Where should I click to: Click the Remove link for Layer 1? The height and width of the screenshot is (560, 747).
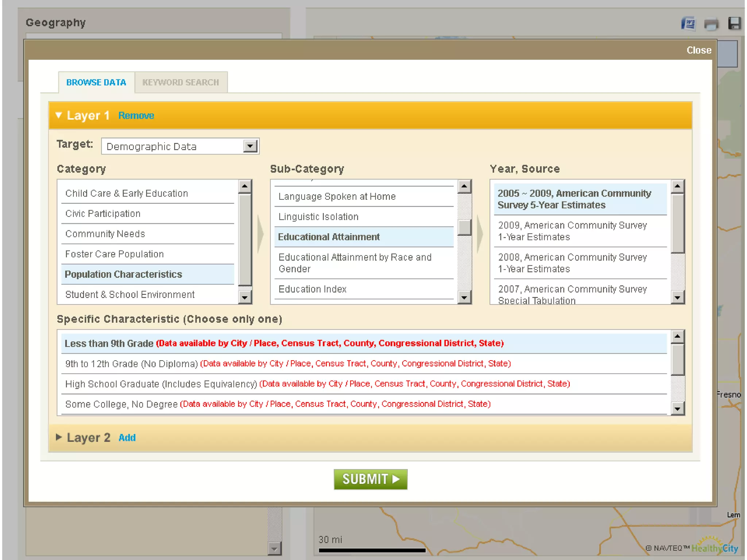(x=136, y=116)
